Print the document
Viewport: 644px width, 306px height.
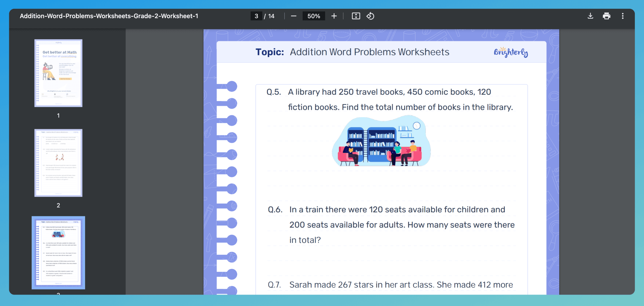tap(606, 16)
